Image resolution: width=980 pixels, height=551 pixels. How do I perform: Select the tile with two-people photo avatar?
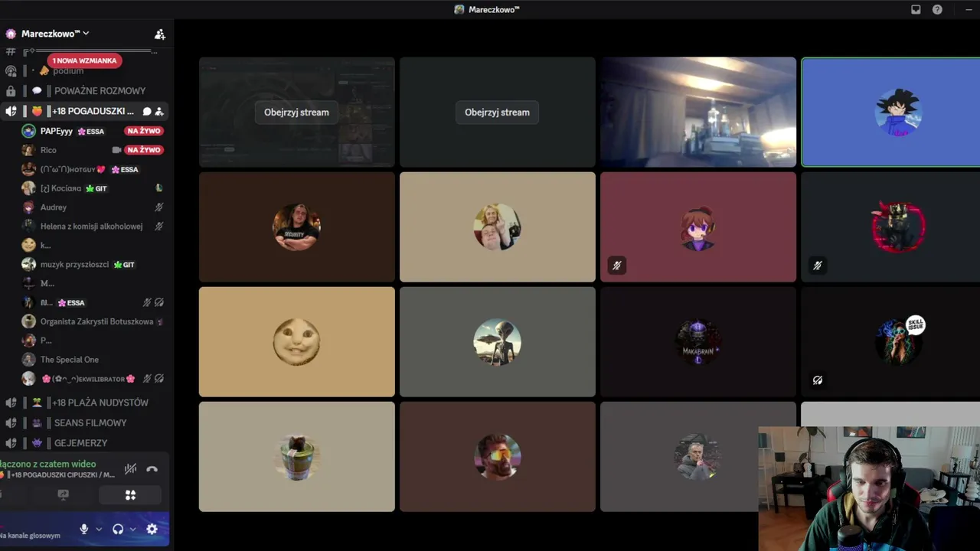(x=498, y=227)
